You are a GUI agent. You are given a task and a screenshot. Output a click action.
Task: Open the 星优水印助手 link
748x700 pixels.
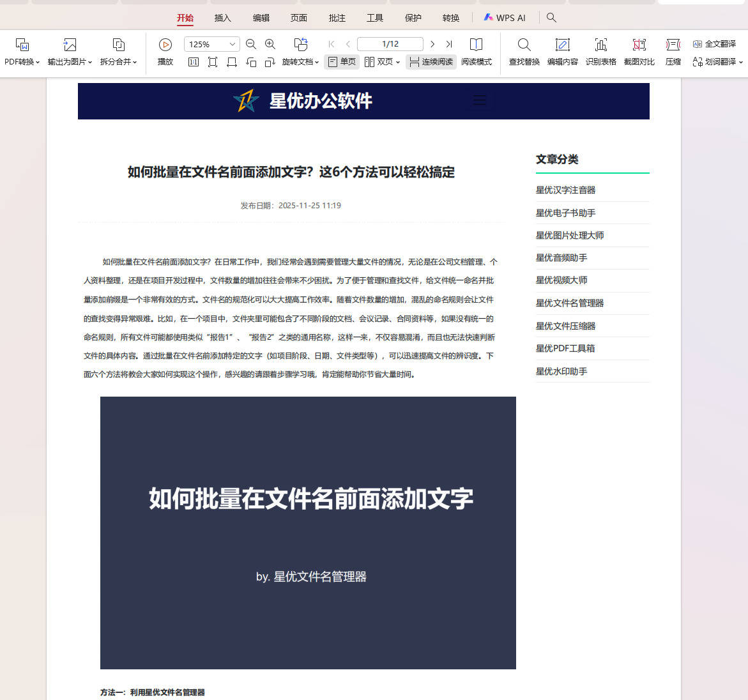(561, 371)
